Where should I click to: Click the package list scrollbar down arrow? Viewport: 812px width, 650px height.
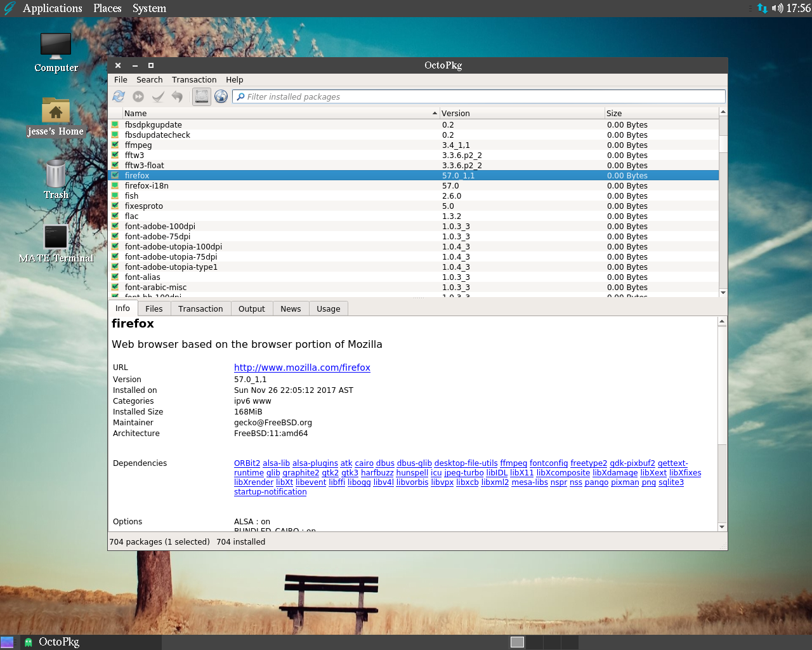click(723, 293)
